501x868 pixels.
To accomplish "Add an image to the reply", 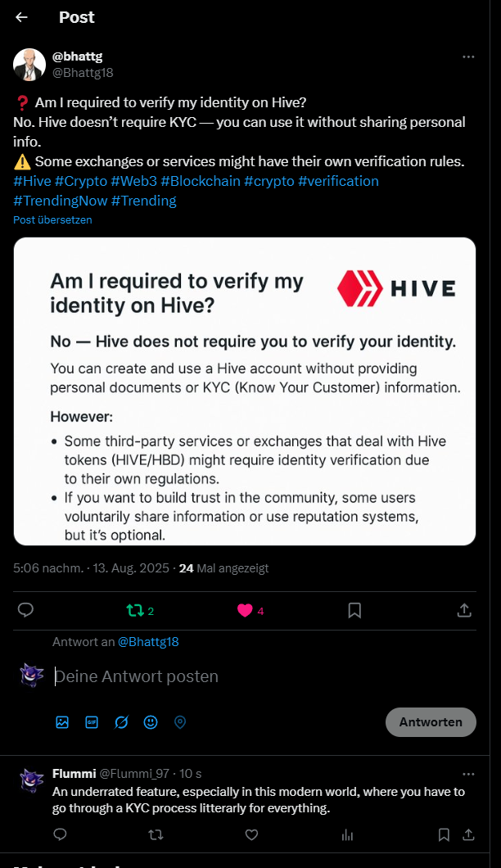I will [62, 722].
